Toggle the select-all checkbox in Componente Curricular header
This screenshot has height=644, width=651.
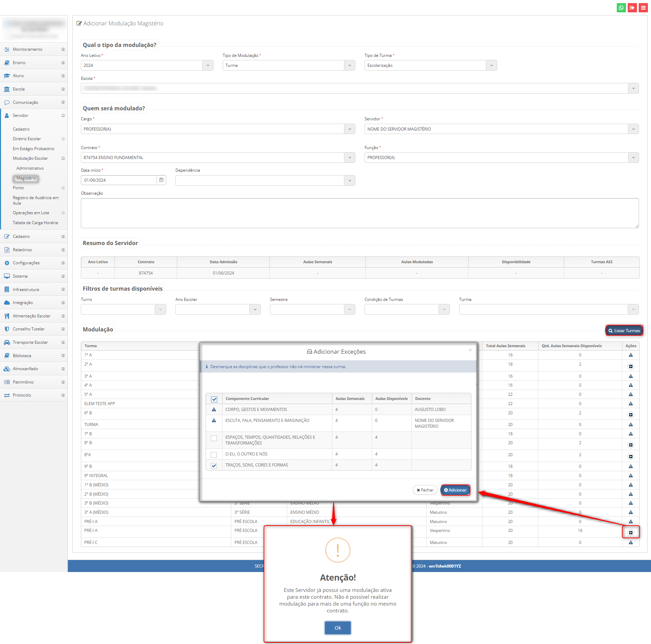pos(214,399)
